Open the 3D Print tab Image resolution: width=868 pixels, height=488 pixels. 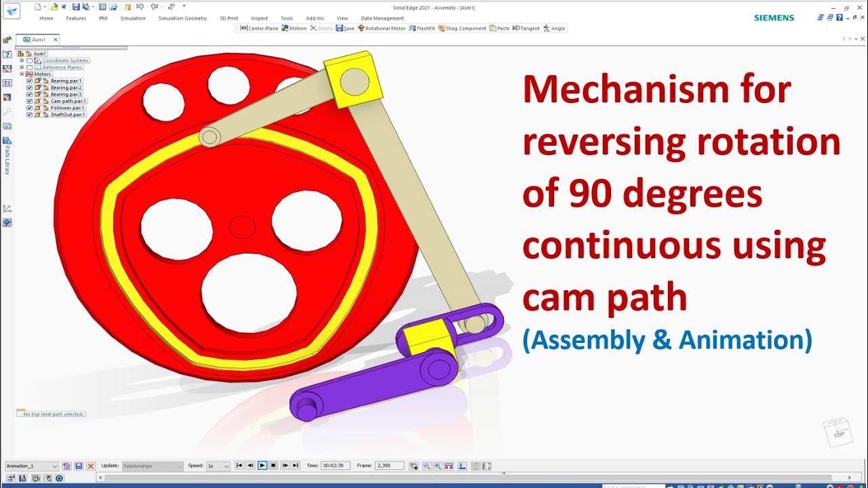pyautogui.click(x=229, y=18)
